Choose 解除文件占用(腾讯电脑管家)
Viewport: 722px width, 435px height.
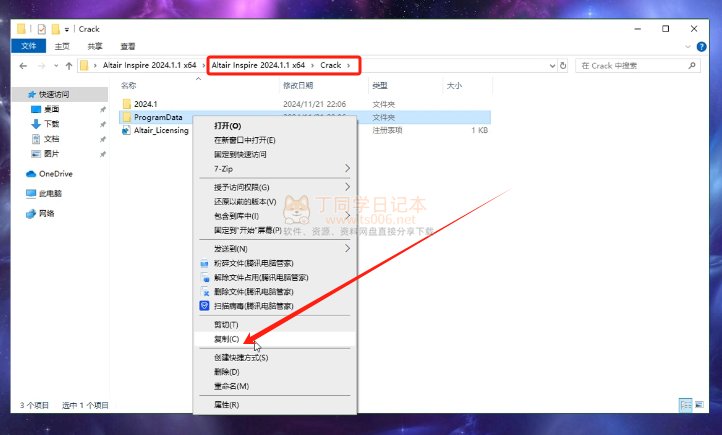click(x=275, y=278)
